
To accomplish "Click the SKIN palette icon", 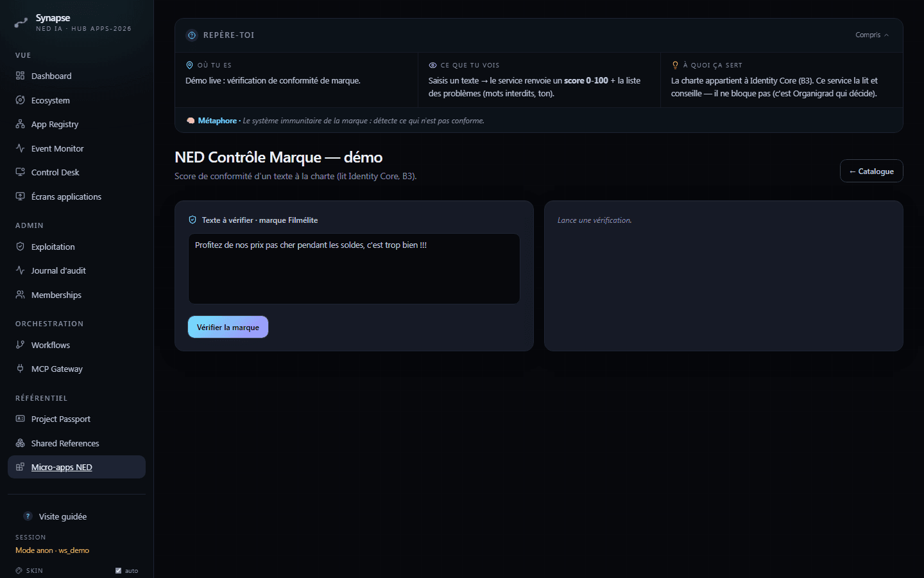I will click(19, 570).
